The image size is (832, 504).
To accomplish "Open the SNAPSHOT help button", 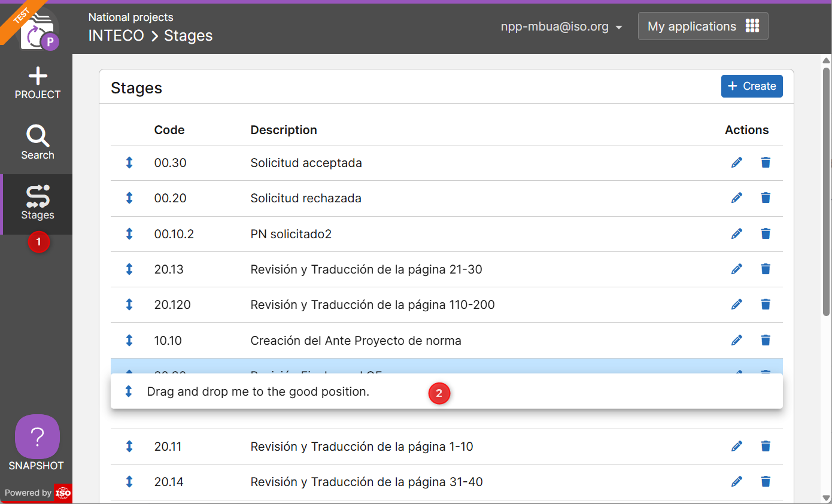I will (37, 437).
